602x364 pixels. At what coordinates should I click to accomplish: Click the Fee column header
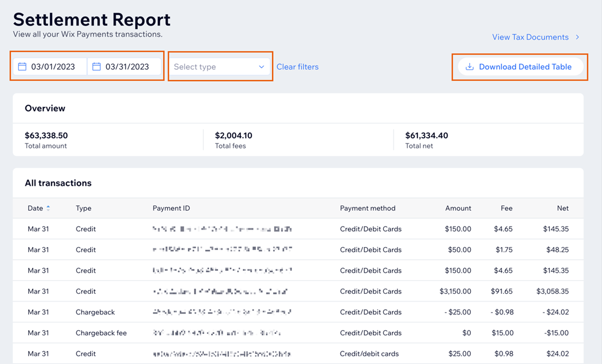pyautogui.click(x=506, y=209)
